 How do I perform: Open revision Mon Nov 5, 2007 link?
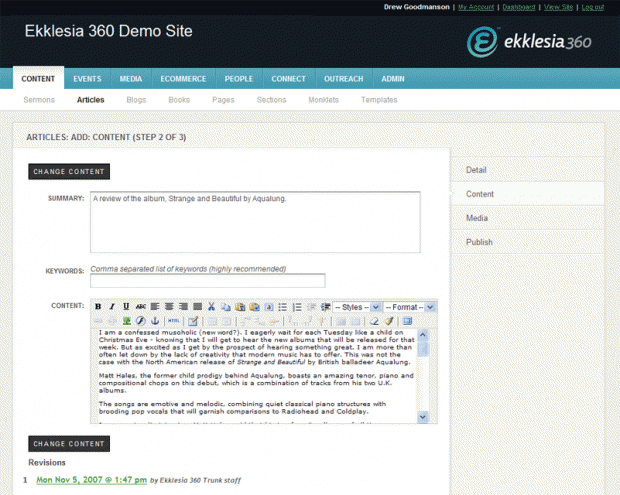pyautogui.click(x=91, y=480)
